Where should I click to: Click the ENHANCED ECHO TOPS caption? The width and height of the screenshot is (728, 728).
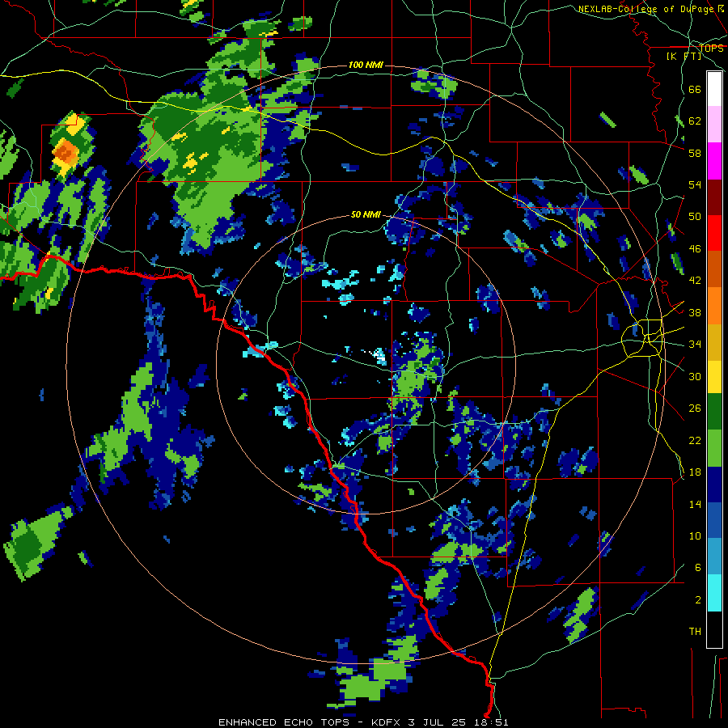(x=283, y=722)
